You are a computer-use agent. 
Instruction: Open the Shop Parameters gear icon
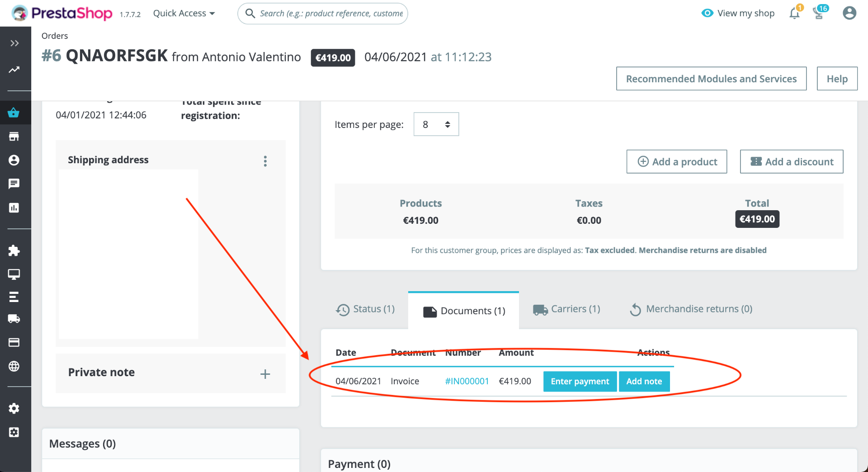(14, 409)
